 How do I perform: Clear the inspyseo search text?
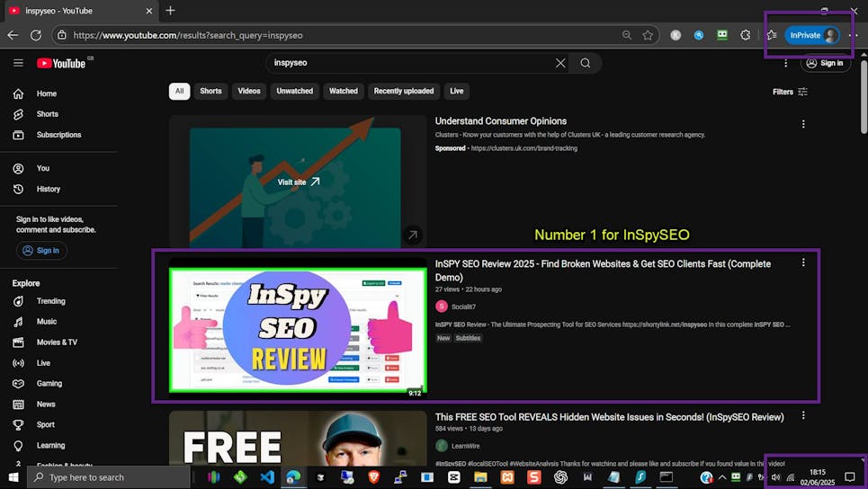pyautogui.click(x=560, y=63)
